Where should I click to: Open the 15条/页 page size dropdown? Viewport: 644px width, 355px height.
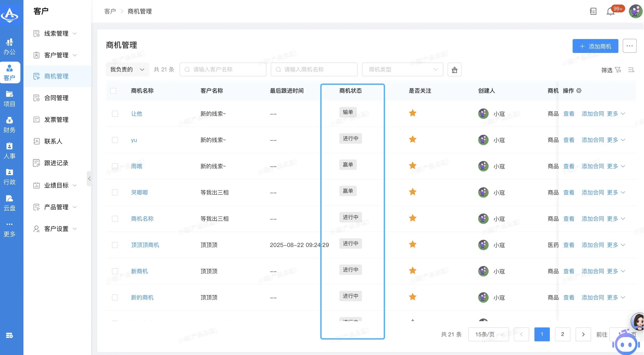pyautogui.click(x=488, y=334)
